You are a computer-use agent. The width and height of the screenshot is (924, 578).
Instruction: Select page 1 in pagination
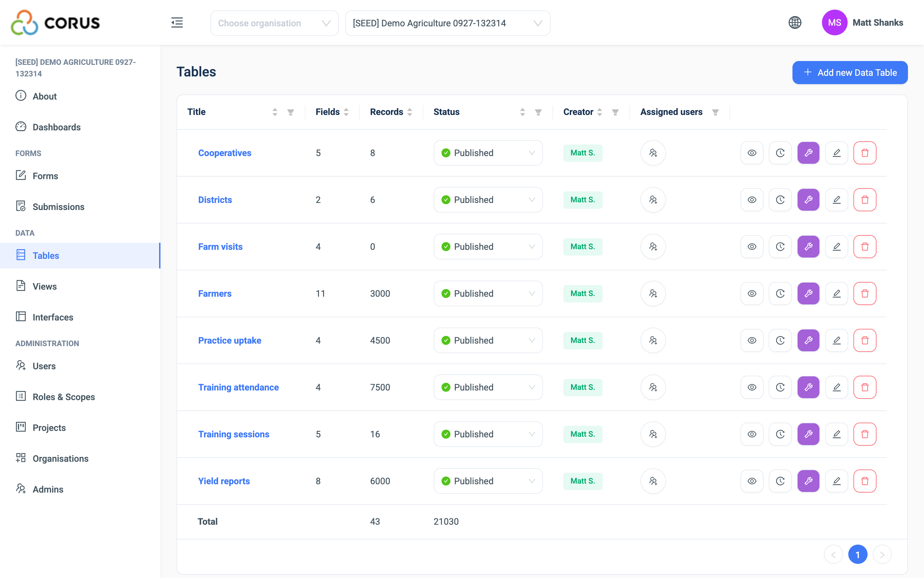[858, 555]
